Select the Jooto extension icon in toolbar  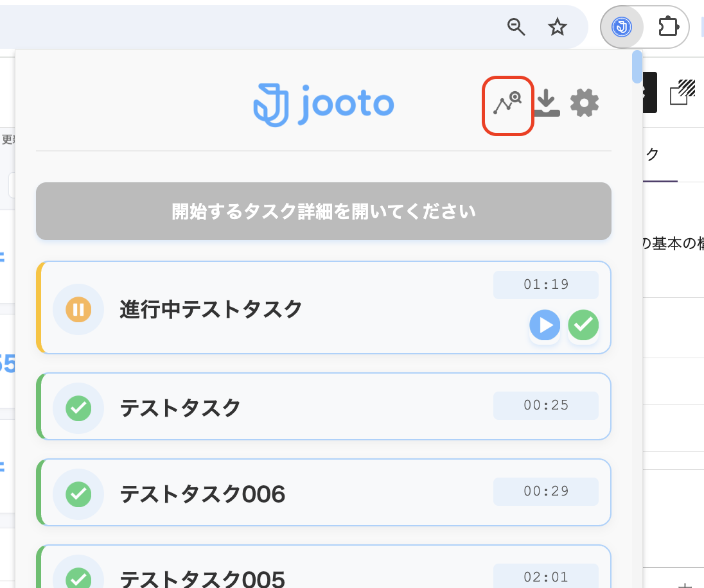[620, 27]
